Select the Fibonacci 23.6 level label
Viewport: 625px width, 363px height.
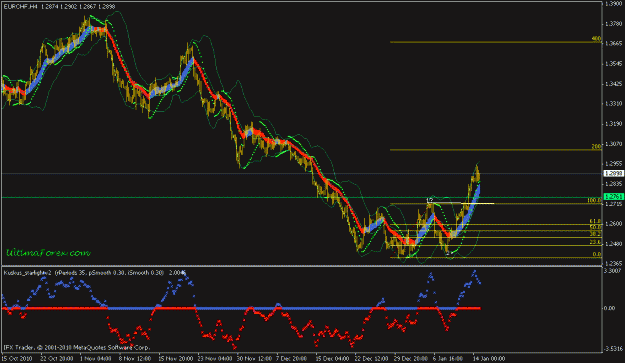point(595,242)
